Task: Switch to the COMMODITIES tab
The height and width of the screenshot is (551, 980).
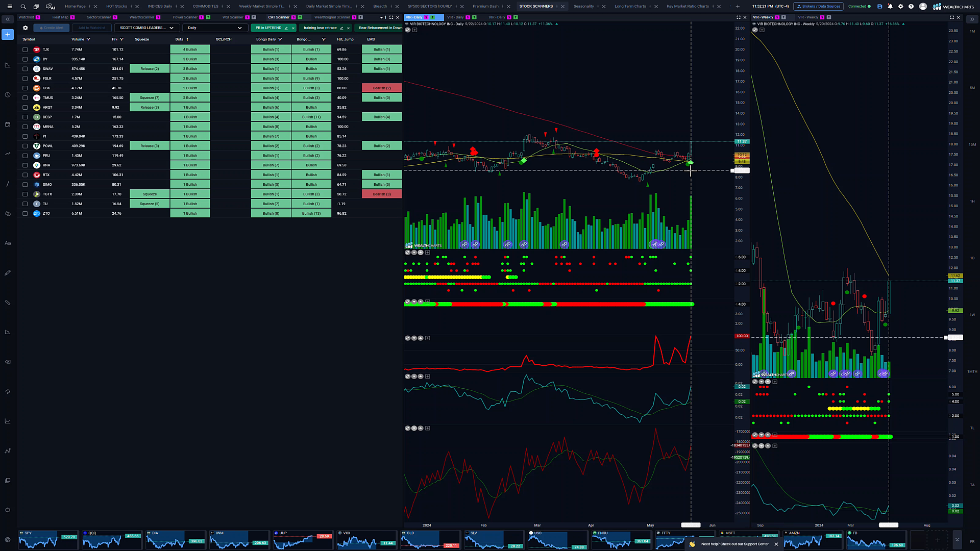Action: click(205, 6)
